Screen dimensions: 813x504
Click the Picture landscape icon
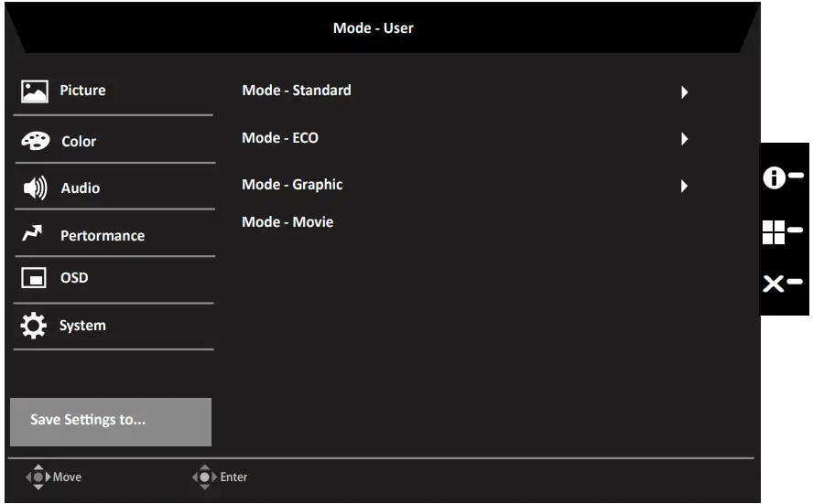[x=35, y=91]
